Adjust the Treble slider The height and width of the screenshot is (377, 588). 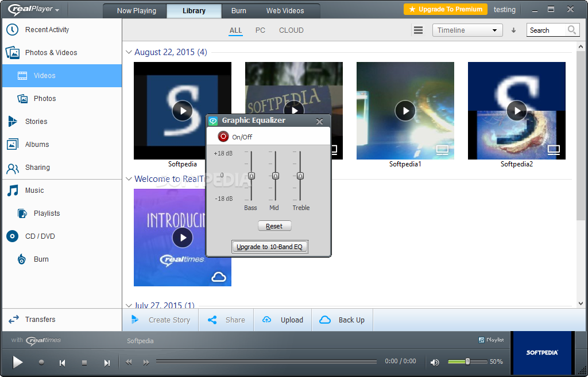coord(300,176)
